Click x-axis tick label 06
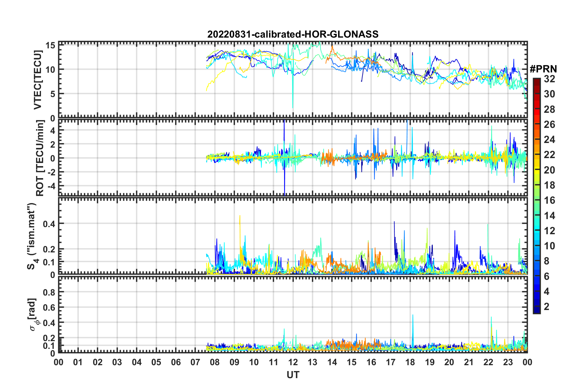The height and width of the screenshot is (392, 586). 176,362
